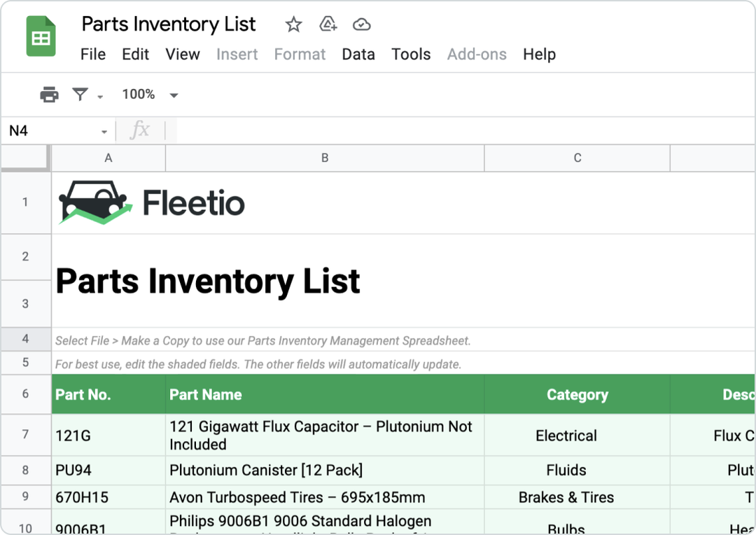Expand the filter views dropdown arrow

tap(100, 97)
